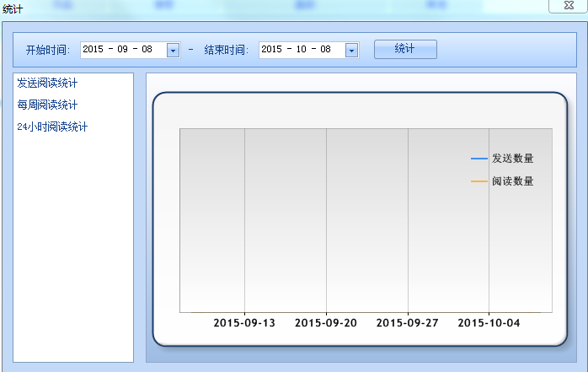Open the end date calendar dropdown

[x=351, y=50]
